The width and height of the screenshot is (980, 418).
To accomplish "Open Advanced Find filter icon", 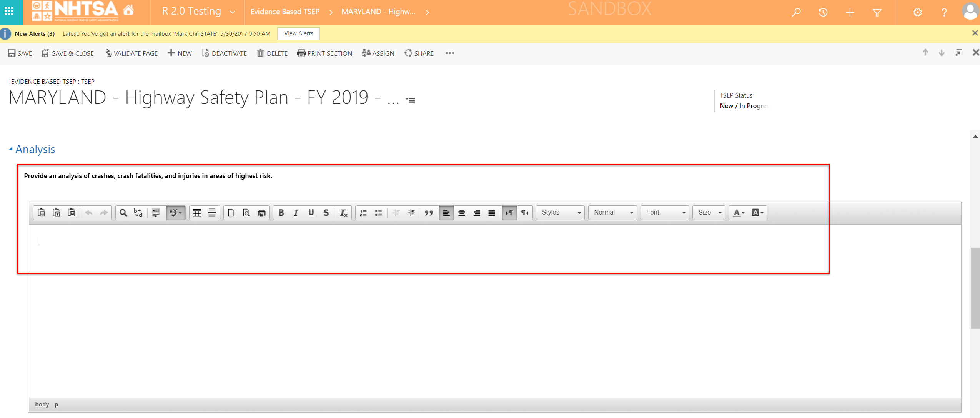I will pos(877,12).
